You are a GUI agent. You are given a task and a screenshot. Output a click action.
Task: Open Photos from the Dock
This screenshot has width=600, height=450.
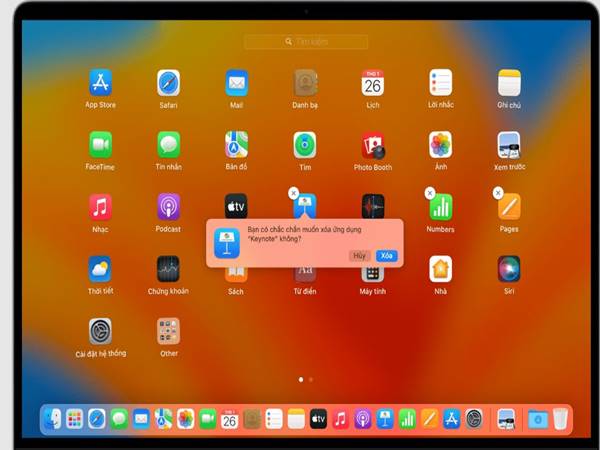click(x=186, y=419)
